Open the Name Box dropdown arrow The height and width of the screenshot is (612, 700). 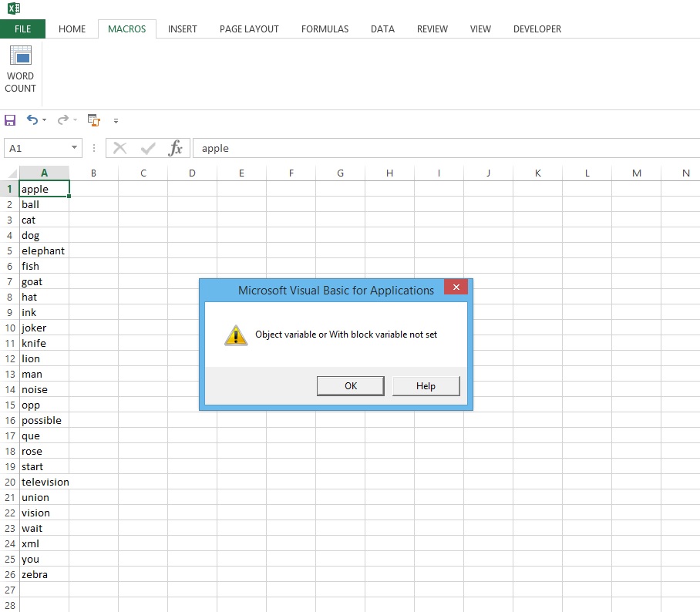coord(75,148)
